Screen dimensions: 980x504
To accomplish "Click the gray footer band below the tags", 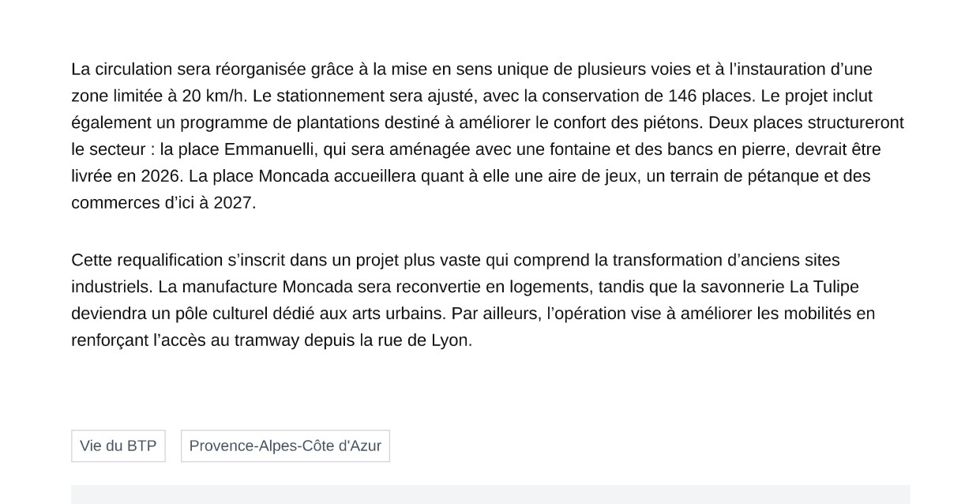I will [490, 496].
